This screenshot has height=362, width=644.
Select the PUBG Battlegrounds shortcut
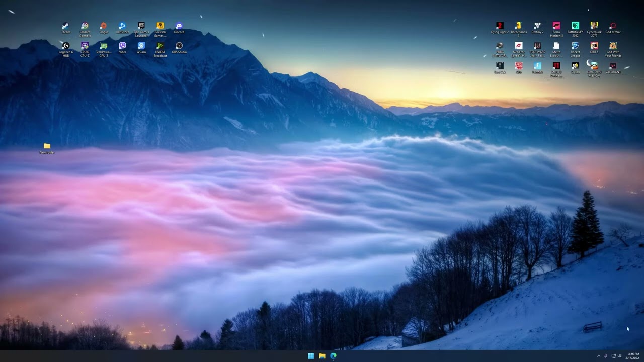[x=500, y=50]
